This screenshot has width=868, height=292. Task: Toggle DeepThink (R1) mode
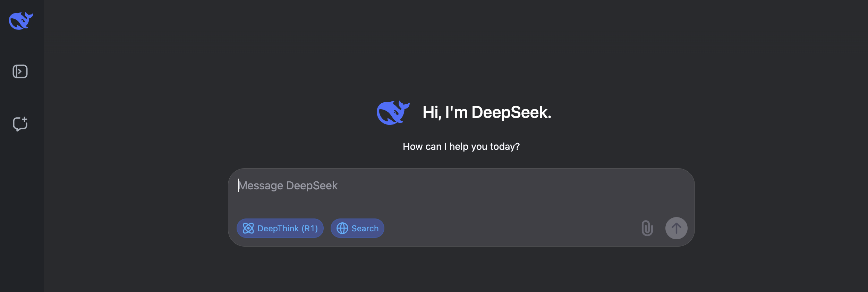280,228
